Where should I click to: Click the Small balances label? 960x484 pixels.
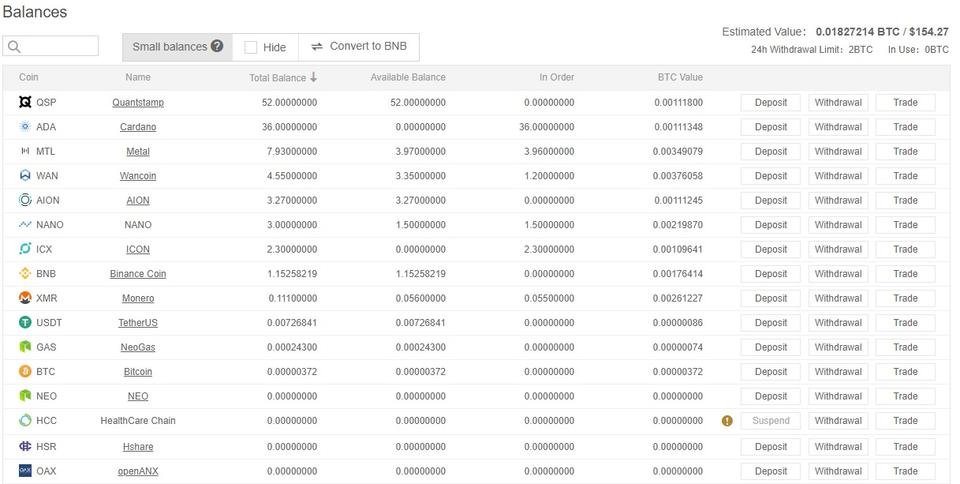tap(170, 47)
